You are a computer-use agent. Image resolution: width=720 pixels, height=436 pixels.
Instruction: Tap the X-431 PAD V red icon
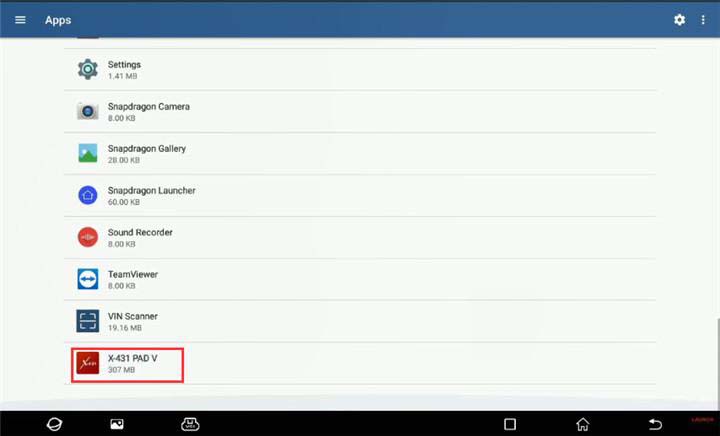pyautogui.click(x=87, y=363)
